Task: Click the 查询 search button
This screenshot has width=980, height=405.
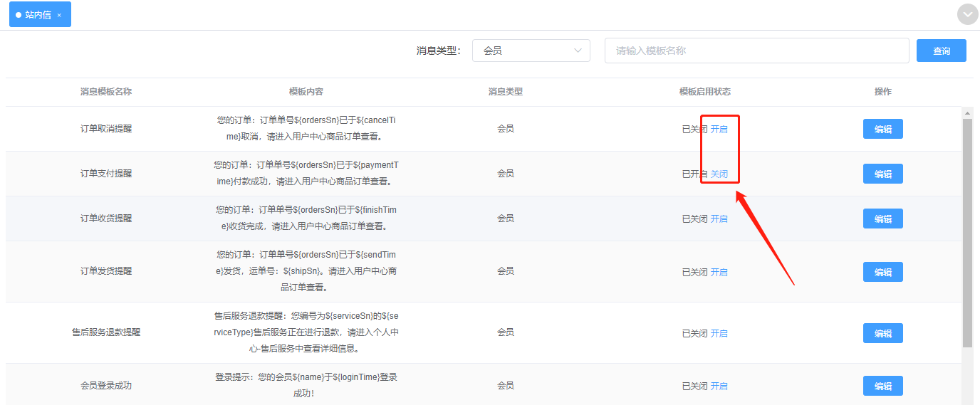Action: pyautogui.click(x=942, y=51)
